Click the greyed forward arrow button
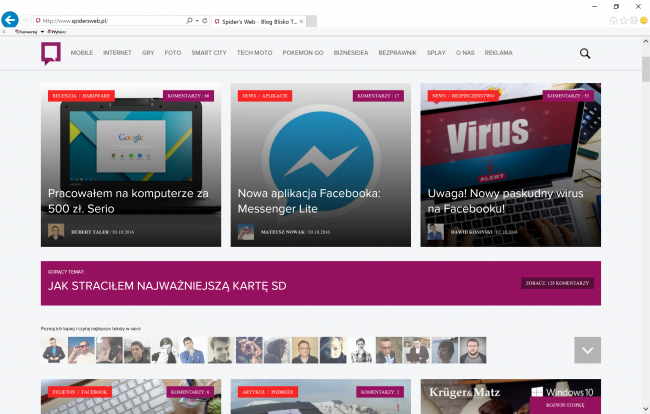The image size is (650, 414). pyautogui.click(x=26, y=20)
